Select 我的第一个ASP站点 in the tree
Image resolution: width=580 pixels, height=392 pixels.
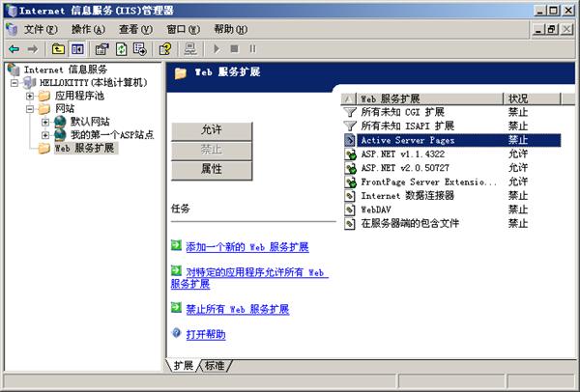coord(112,134)
